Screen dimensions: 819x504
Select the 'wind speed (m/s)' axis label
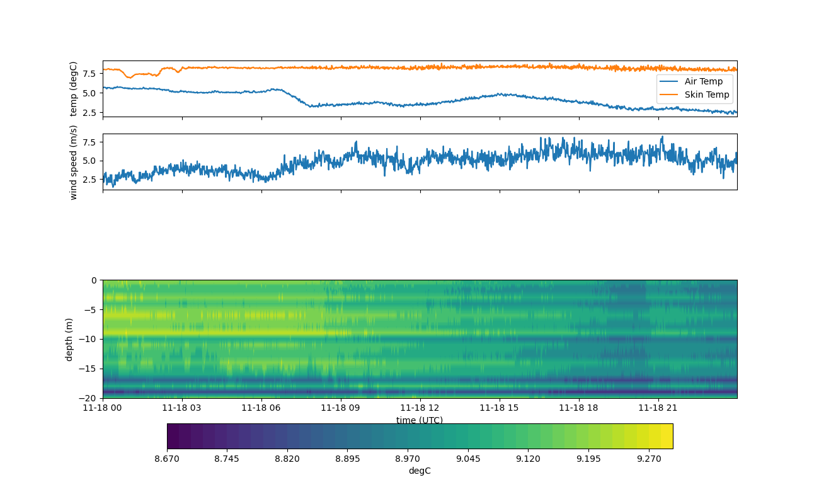(x=74, y=162)
